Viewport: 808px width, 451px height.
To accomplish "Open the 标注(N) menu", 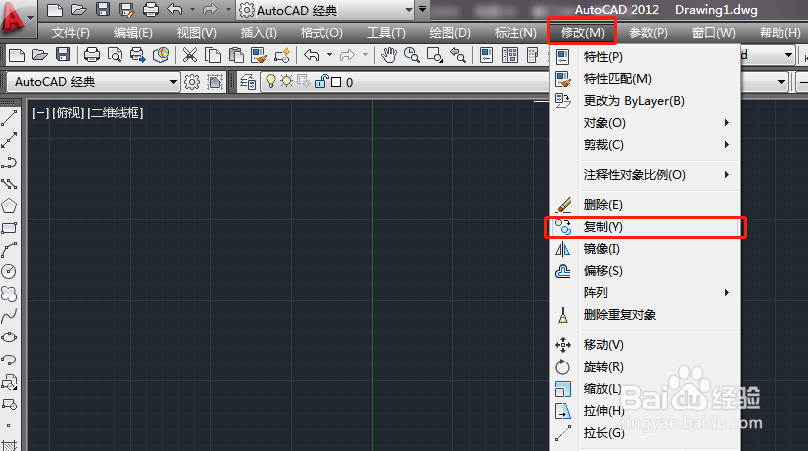I will [515, 33].
